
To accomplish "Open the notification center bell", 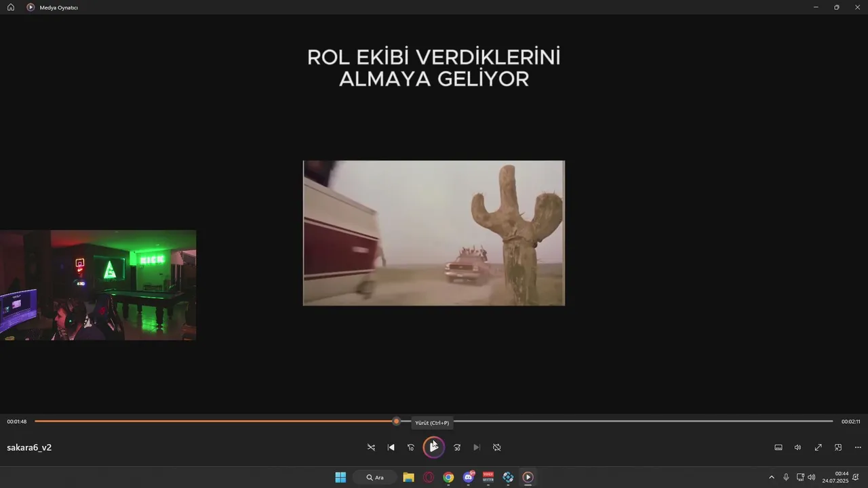I will (856, 477).
